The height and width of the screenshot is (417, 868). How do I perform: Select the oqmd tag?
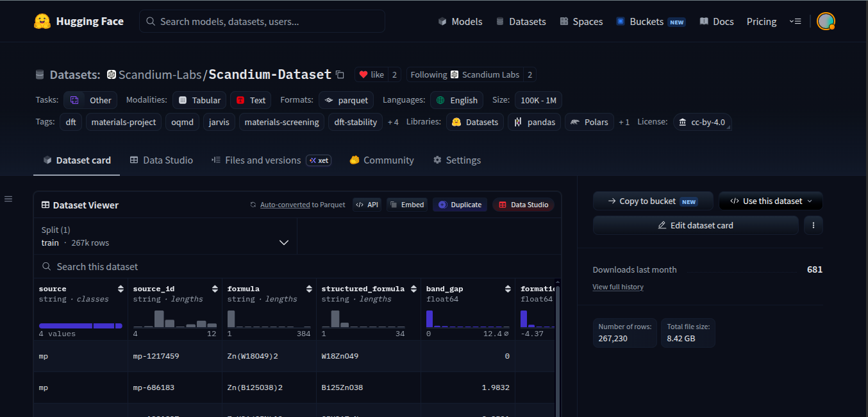(x=182, y=122)
